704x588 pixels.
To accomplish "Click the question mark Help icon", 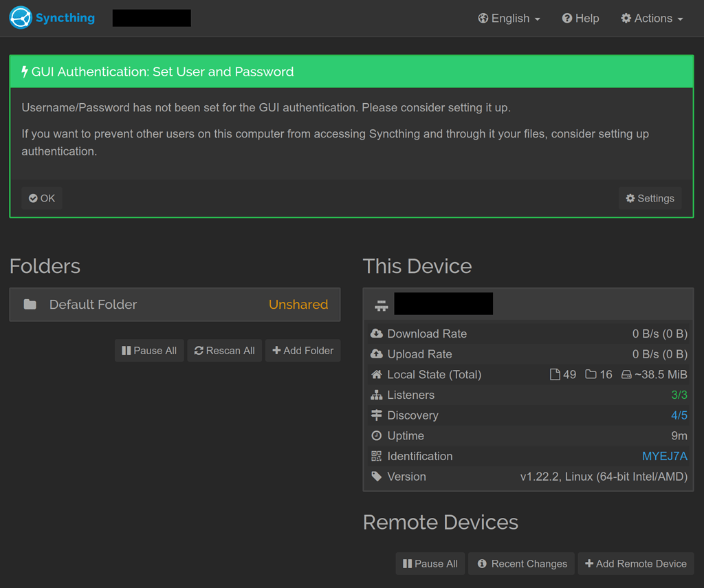I will click(x=567, y=19).
